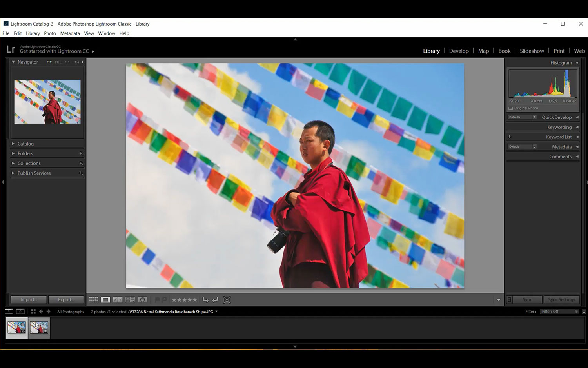Enable the Original Photo checkbox
This screenshot has width=588, height=368.
pos(511,108)
